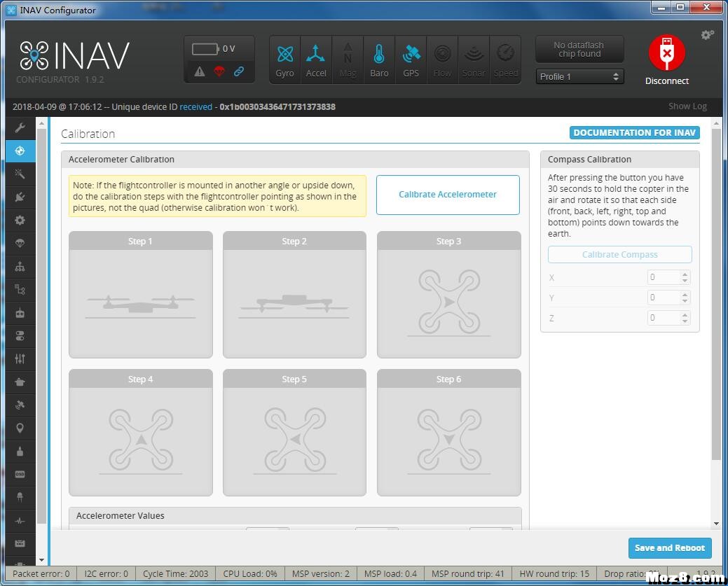Open the Mission Control map pin tab
728x586 pixels.
(20, 428)
